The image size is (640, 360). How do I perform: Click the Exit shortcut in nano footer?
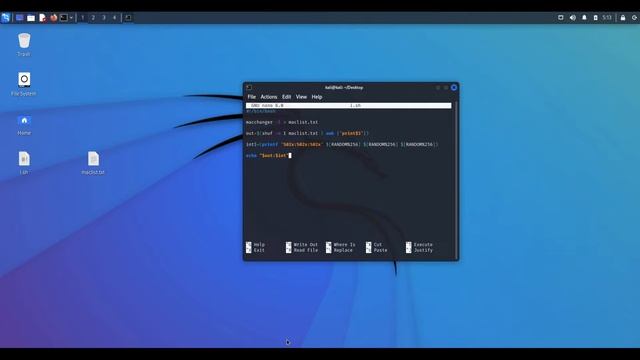[256, 250]
